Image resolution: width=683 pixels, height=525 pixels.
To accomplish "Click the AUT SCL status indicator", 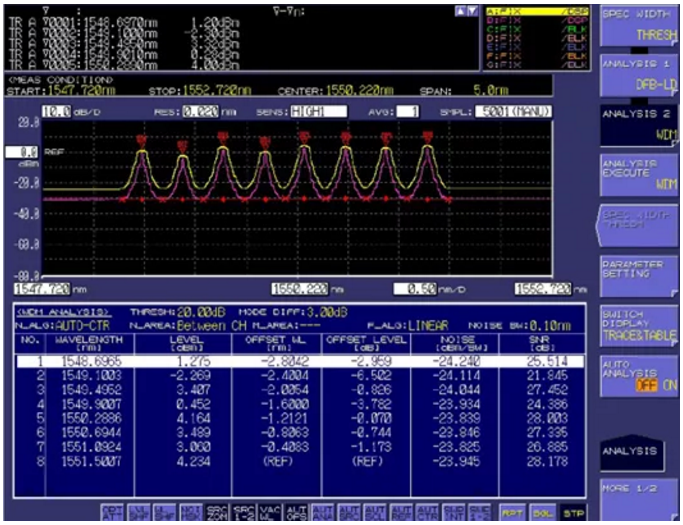I will click(x=375, y=513).
